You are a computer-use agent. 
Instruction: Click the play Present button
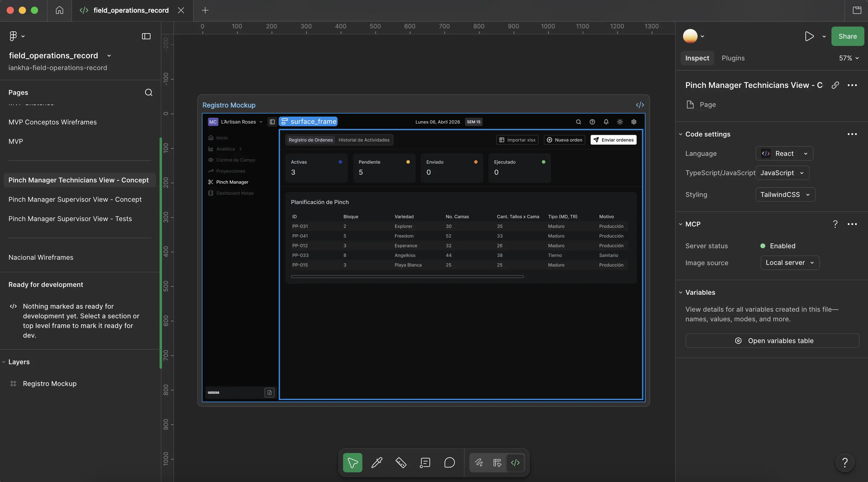tap(809, 36)
